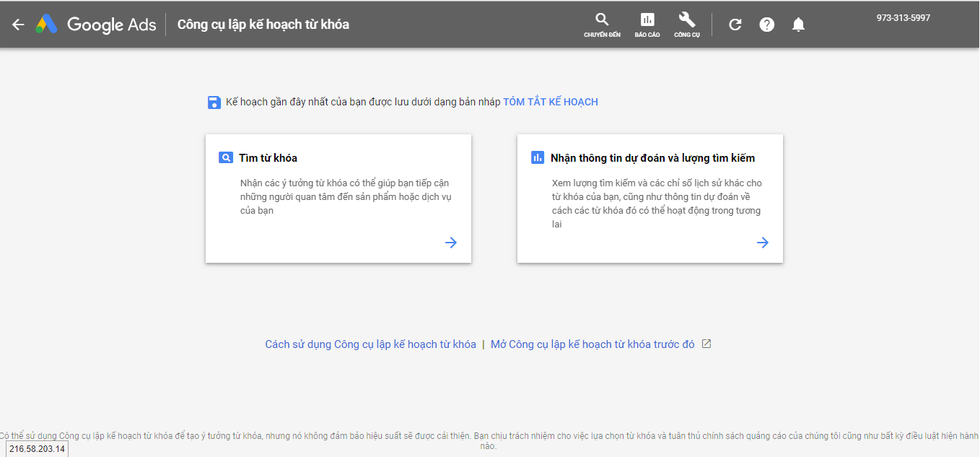Click the arrow in Tìm từ khóa card
Screen dimensions: 980x457
451,243
